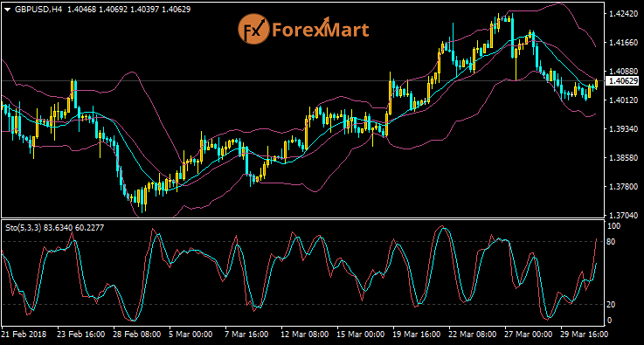Click the 12 Mar 08:00 time marker
This screenshot has height=345, width=644.
[x=305, y=333]
